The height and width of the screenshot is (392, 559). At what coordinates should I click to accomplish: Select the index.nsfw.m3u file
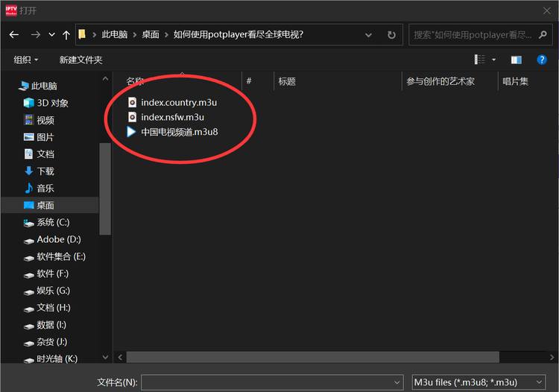[166, 117]
